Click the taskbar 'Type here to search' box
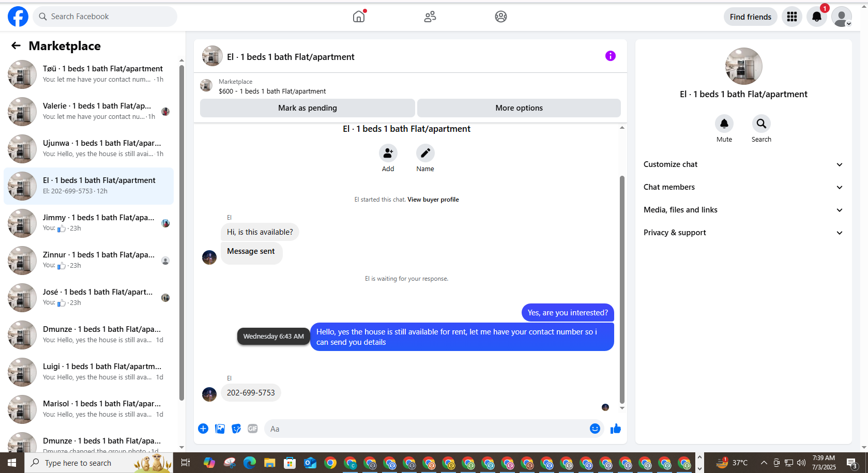Screen dimensions: 868x473 [x=98, y=463]
